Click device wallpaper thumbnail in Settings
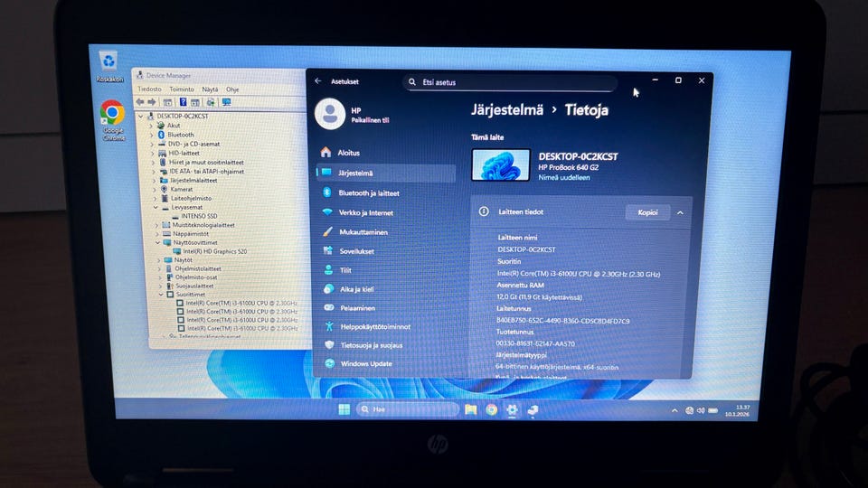Image resolution: width=868 pixels, height=488 pixels. [500, 164]
